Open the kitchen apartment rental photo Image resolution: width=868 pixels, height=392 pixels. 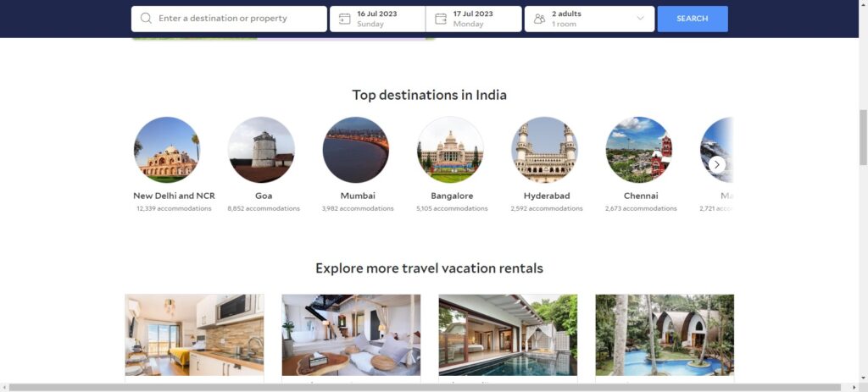194,335
